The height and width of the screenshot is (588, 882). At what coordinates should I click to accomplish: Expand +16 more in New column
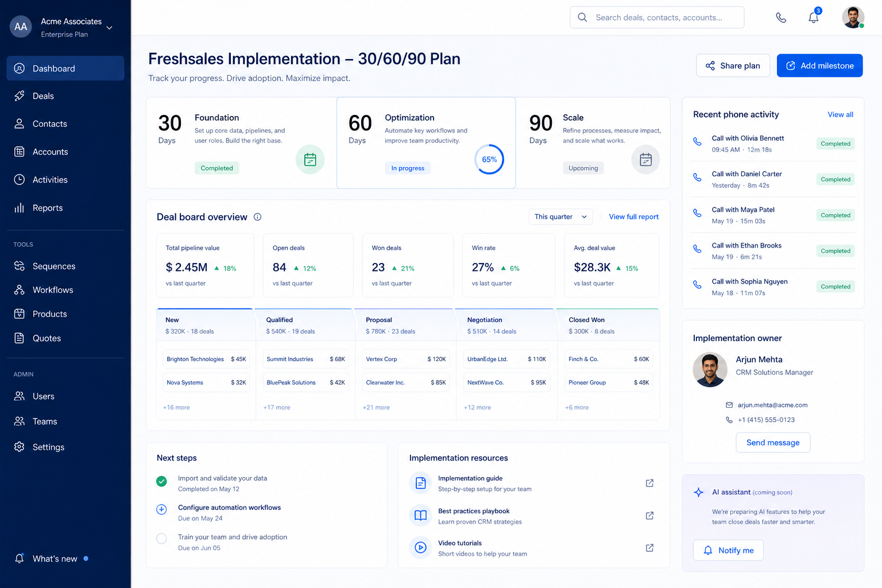pyautogui.click(x=176, y=407)
